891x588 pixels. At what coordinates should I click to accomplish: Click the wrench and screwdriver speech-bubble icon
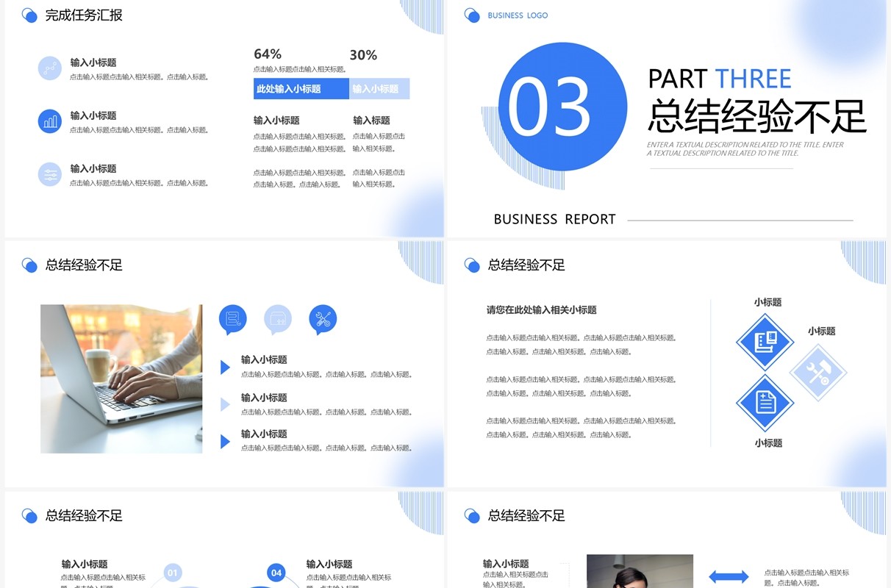tap(323, 320)
